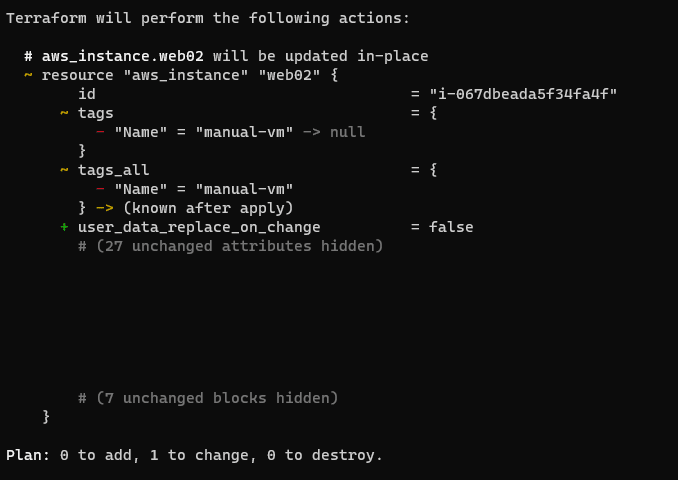Screen dimensions: 678x480
Task: Click the opening brace after tags equals
Action: pyautogui.click(x=433, y=113)
